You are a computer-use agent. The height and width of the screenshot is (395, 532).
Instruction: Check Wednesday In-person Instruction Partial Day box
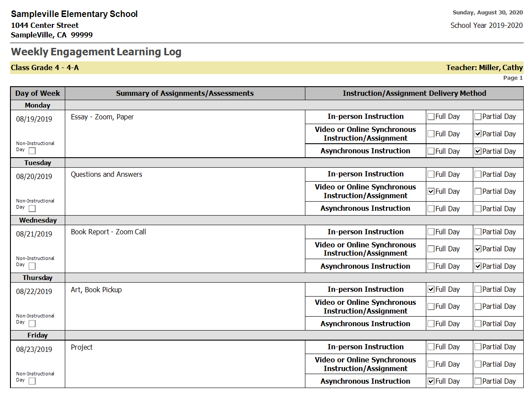(x=478, y=232)
